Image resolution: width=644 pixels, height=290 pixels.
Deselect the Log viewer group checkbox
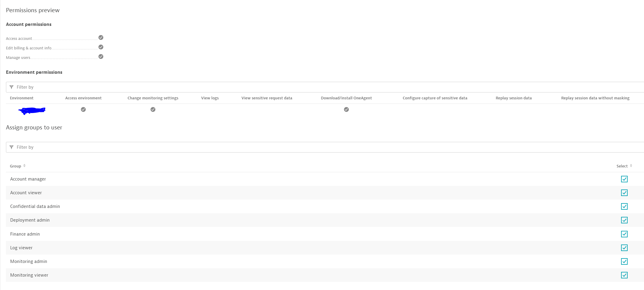click(x=624, y=248)
